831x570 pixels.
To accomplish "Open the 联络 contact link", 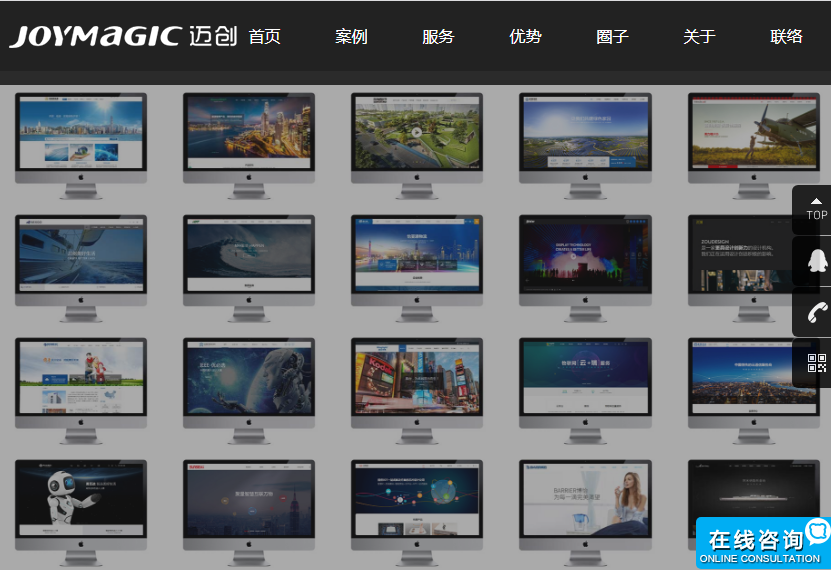I will click(786, 37).
